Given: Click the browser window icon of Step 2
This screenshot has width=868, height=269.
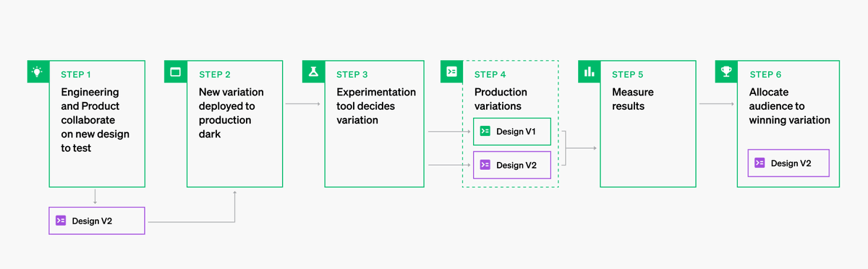Looking at the screenshot, I should tap(176, 72).
